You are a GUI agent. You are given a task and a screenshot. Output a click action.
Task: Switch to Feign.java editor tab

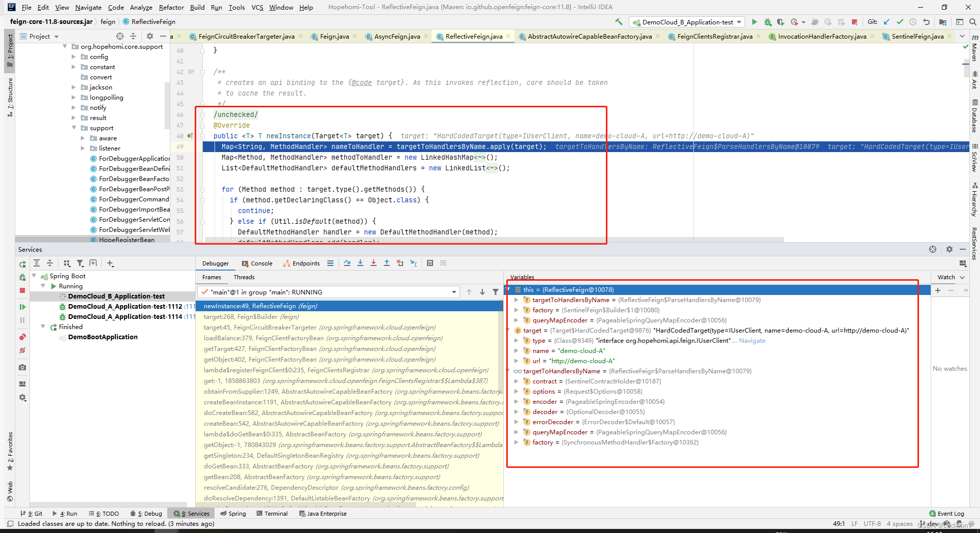(x=334, y=36)
